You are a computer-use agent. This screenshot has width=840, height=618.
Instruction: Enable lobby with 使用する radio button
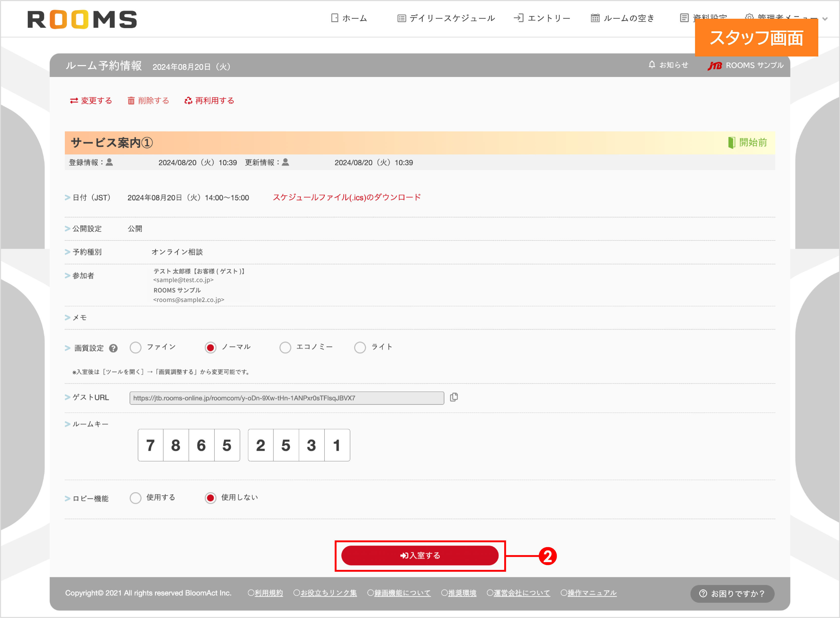pyautogui.click(x=135, y=498)
